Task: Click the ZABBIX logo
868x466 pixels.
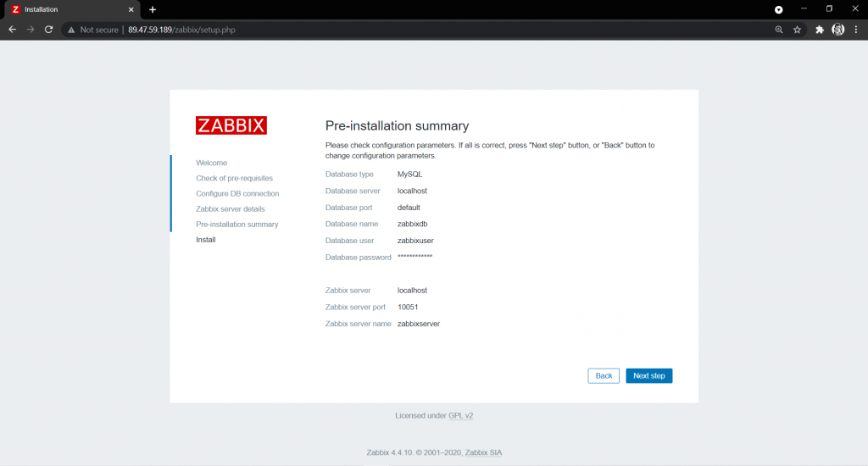Action: (x=231, y=125)
